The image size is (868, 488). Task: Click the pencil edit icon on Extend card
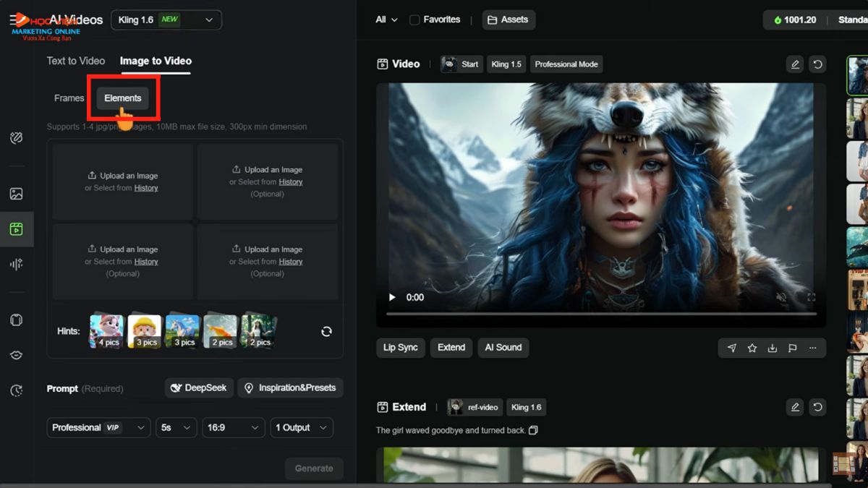[795, 407]
